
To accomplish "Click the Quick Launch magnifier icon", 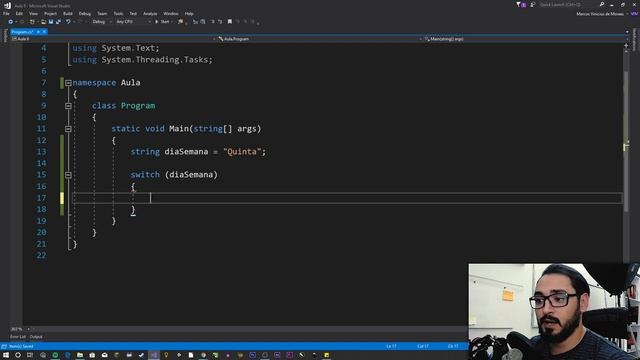I will 602,4.
